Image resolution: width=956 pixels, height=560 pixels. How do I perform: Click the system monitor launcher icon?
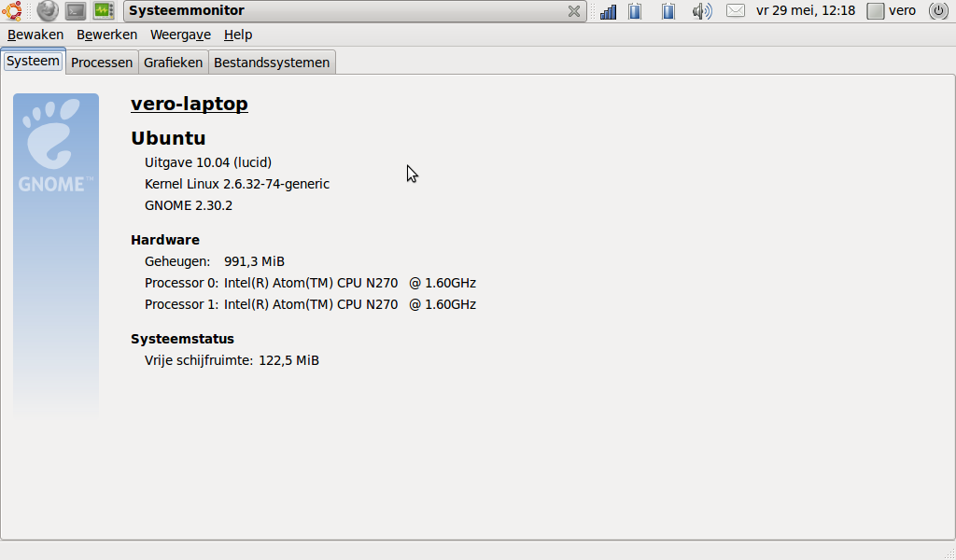[x=104, y=11]
